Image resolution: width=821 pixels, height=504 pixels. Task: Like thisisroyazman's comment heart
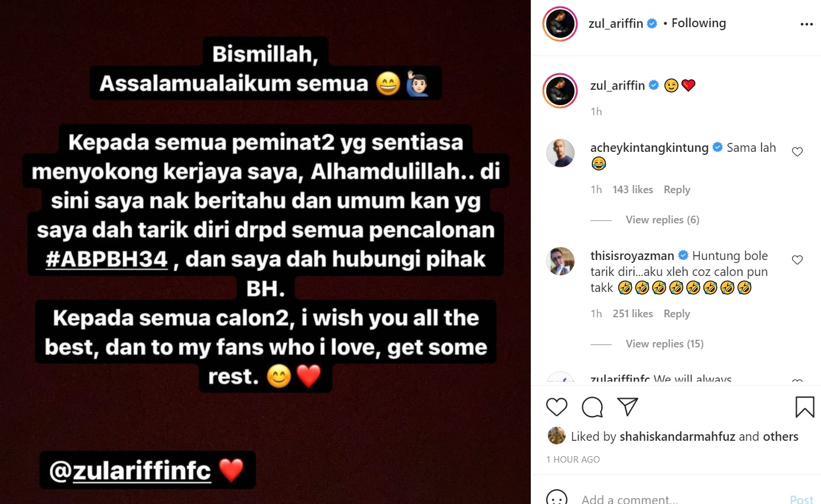point(797,259)
